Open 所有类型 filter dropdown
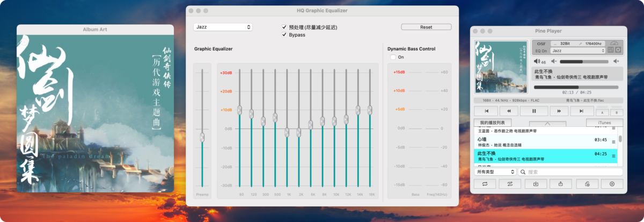 495,172
